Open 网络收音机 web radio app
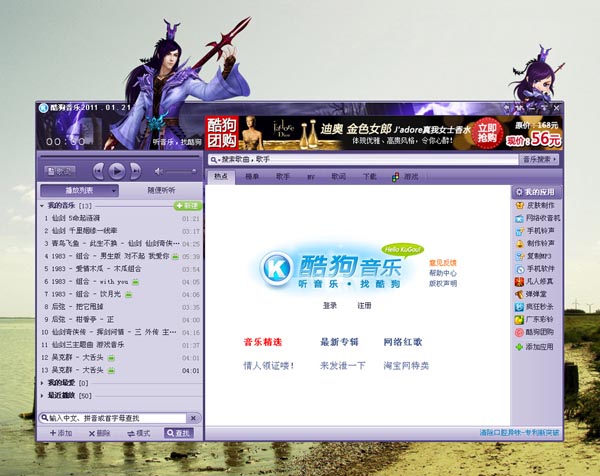 point(537,218)
